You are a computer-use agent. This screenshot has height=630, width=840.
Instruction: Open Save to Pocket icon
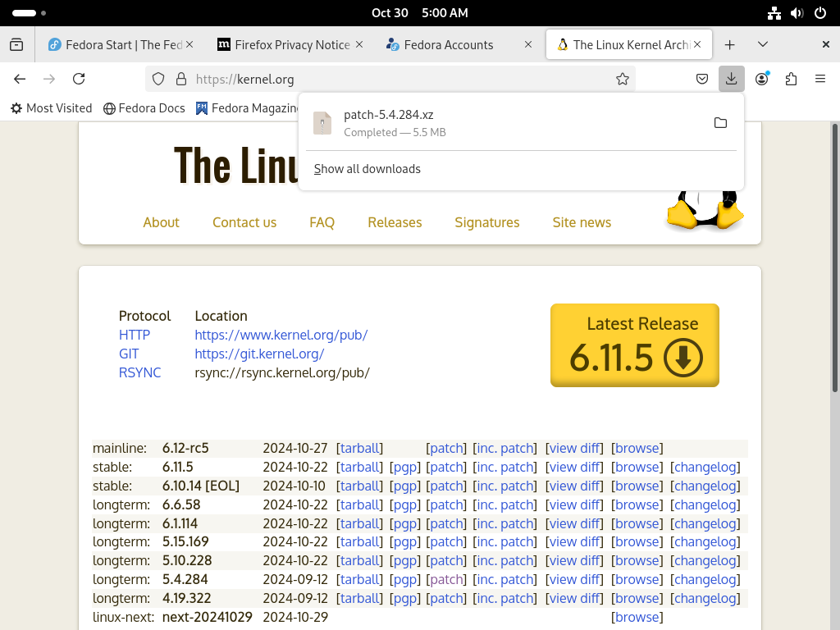click(702, 80)
